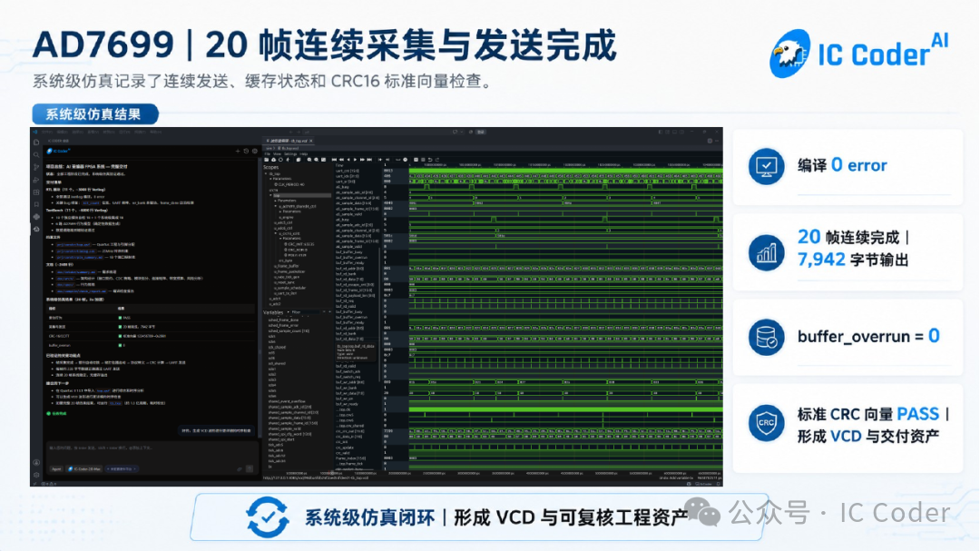Select u_sample_scheduler in the Scopes tree
The width and height of the screenshot is (980, 551).
click(x=290, y=288)
